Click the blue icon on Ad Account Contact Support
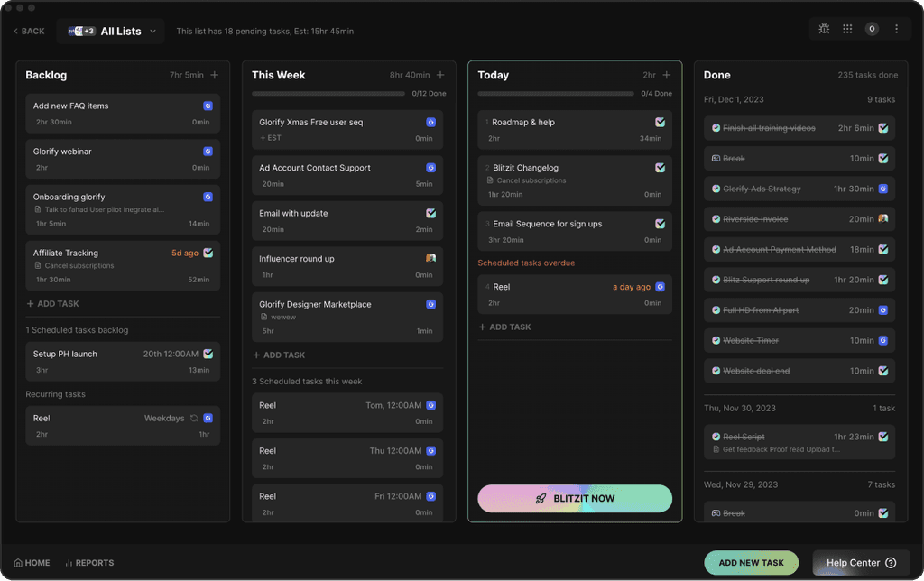 click(x=430, y=168)
